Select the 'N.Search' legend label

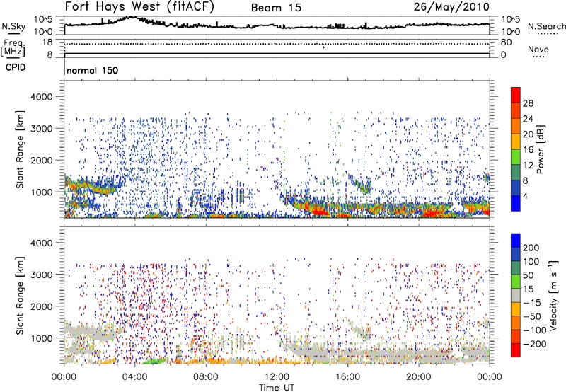click(547, 26)
